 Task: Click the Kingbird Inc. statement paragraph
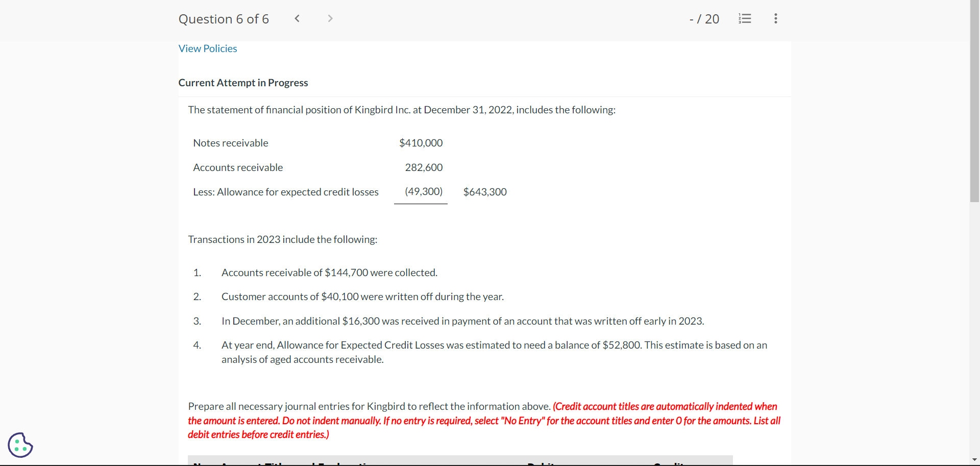402,110
